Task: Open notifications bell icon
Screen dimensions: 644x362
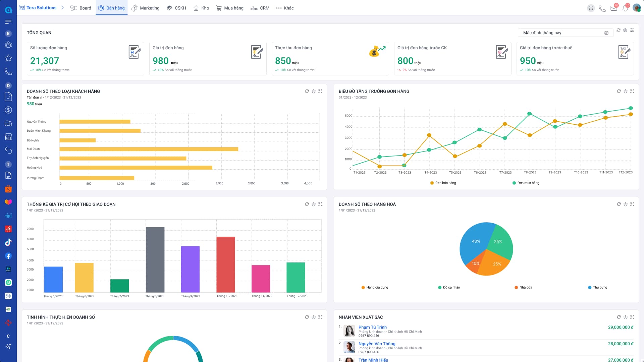Action: coord(625,8)
